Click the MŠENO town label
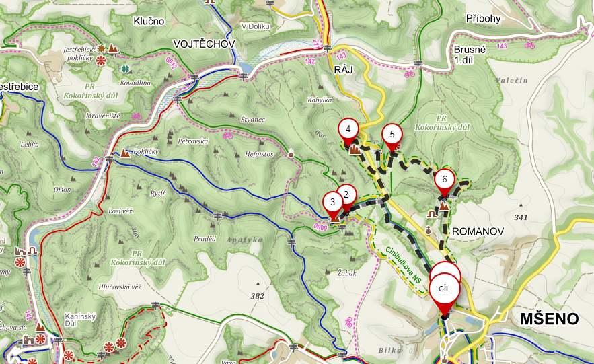The width and height of the screenshot is (594, 364). pos(549,319)
